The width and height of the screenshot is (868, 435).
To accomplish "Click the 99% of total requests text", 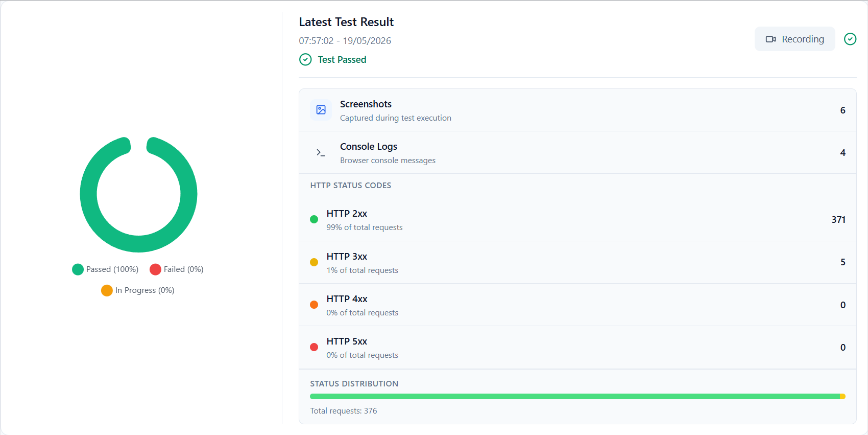I will [365, 227].
